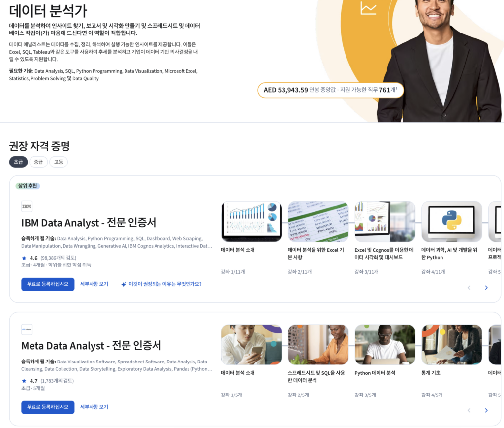Screen dimensions: 504x428
Task: Click the Python 데이터 분석 course title
Action: (x=375, y=373)
